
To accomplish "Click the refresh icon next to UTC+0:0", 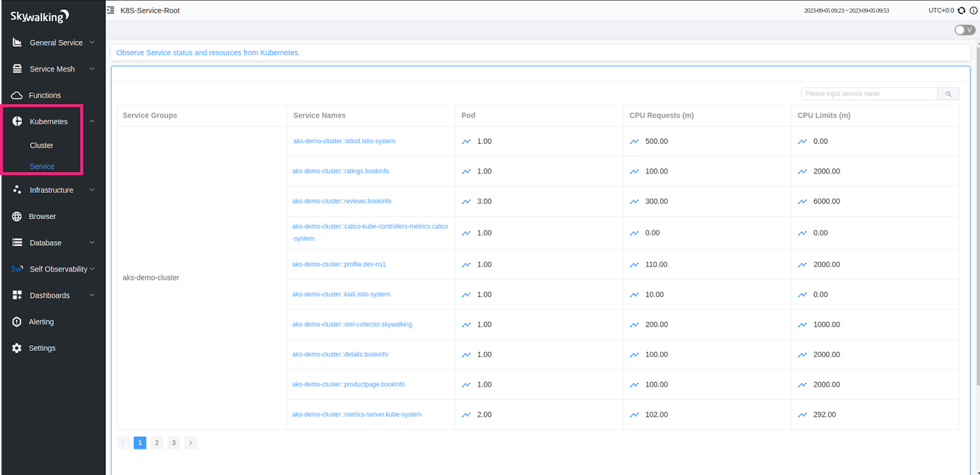I will click(962, 10).
